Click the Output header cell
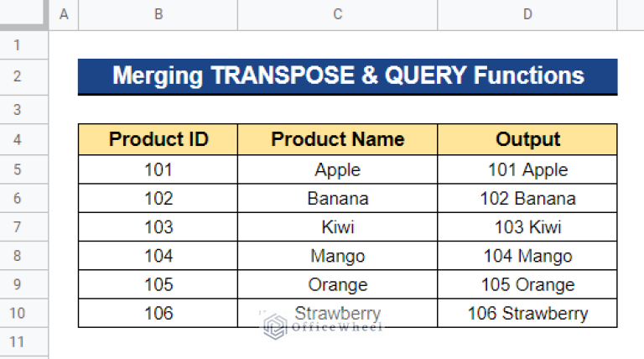 point(527,139)
